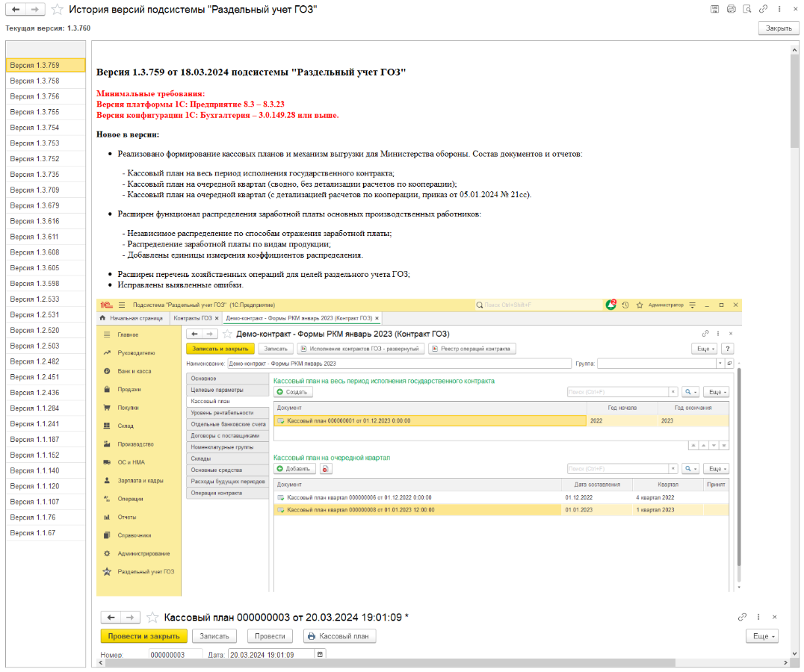Select row 'Кассовый план квартал 000000006'

[x=501, y=497]
